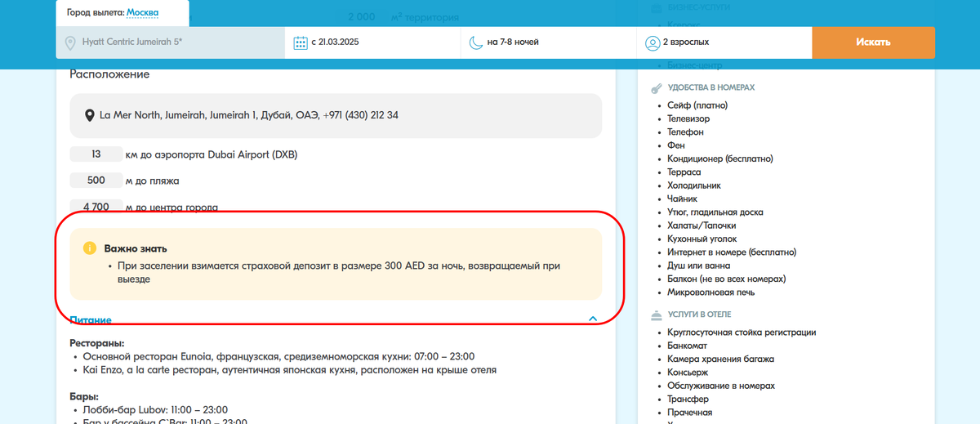This screenshot has height=424, width=980.
Task: Click the Халаты/Тапочки item
Action: (702, 225)
